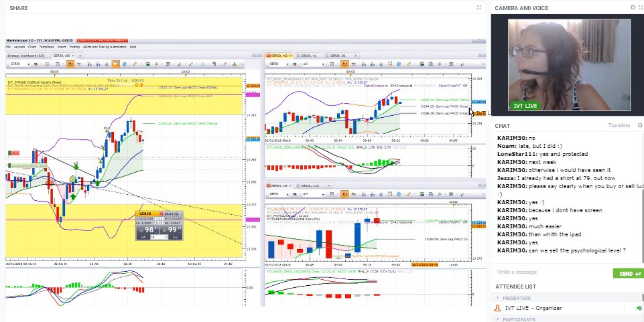644x322 pixels.
Task: Select the GER30, H1 chart tab
Action: (309, 56)
